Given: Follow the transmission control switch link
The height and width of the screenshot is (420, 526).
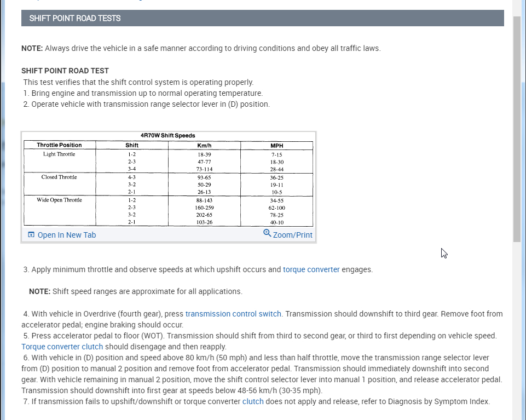Looking at the screenshot, I should tap(233, 314).
